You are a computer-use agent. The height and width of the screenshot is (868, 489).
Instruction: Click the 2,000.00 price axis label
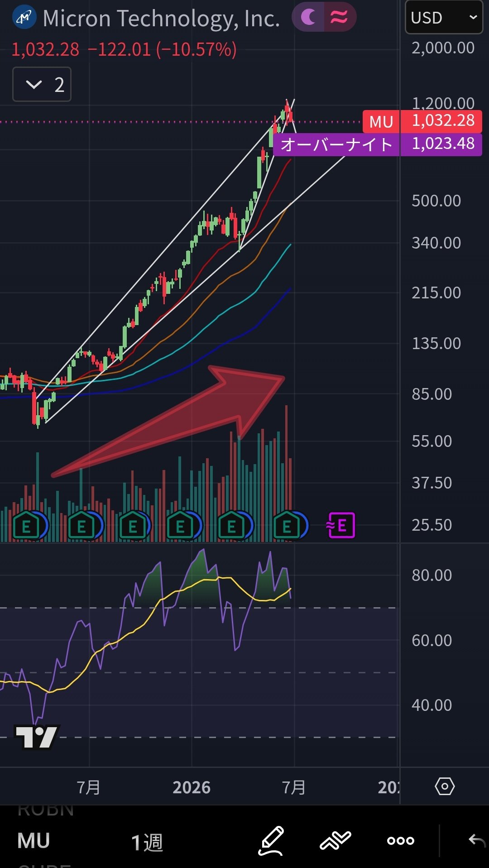[443, 48]
